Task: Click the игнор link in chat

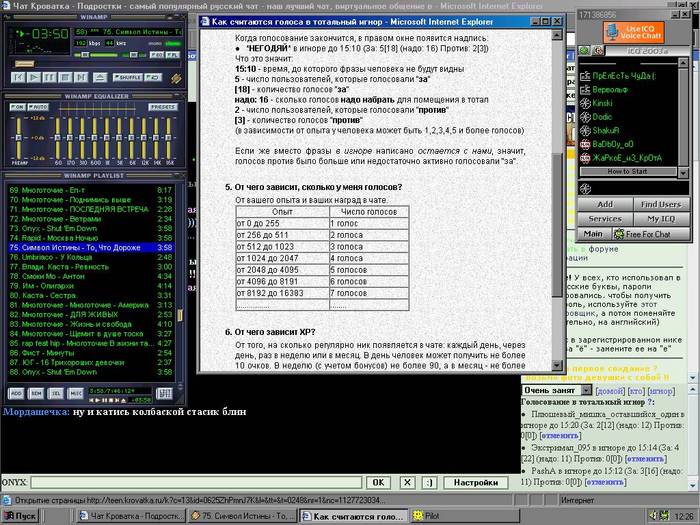Action: click(661, 392)
